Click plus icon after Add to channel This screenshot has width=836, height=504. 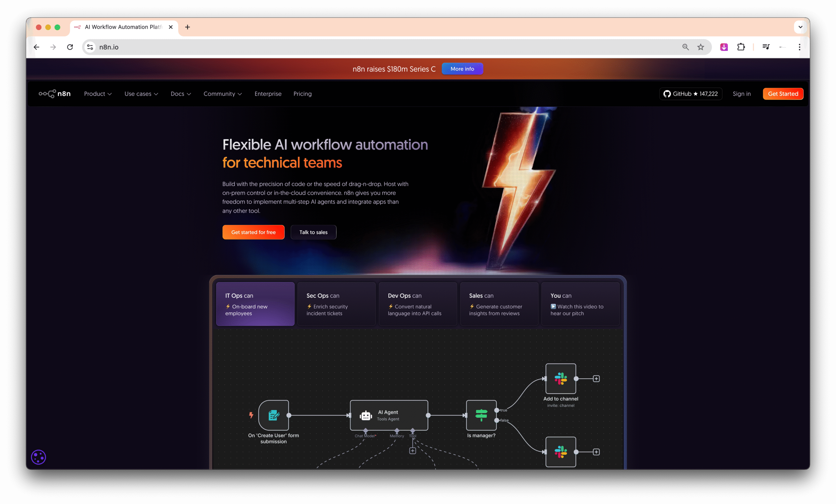pyautogui.click(x=596, y=379)
